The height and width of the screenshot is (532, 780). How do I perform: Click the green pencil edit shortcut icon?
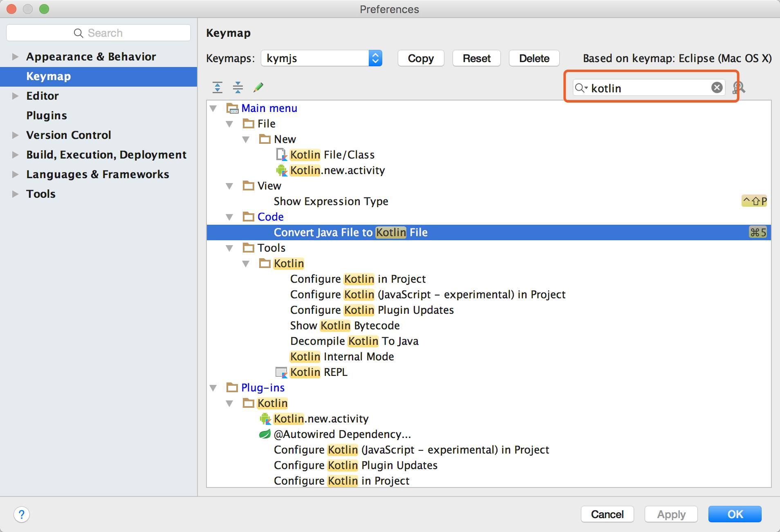(x=258, y=87)
